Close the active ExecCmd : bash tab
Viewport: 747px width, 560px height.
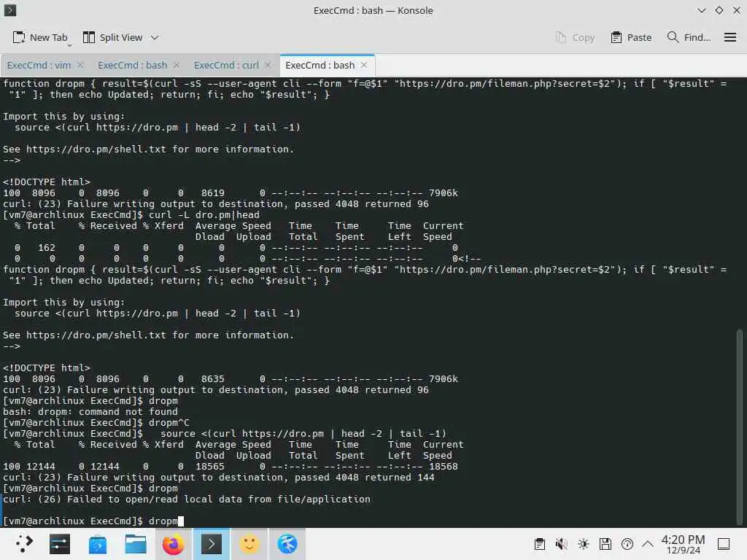coord(365,65)
